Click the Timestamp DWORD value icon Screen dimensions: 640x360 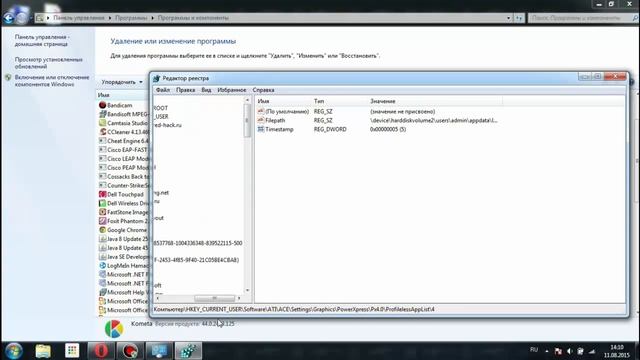click(x=261, y=129)
